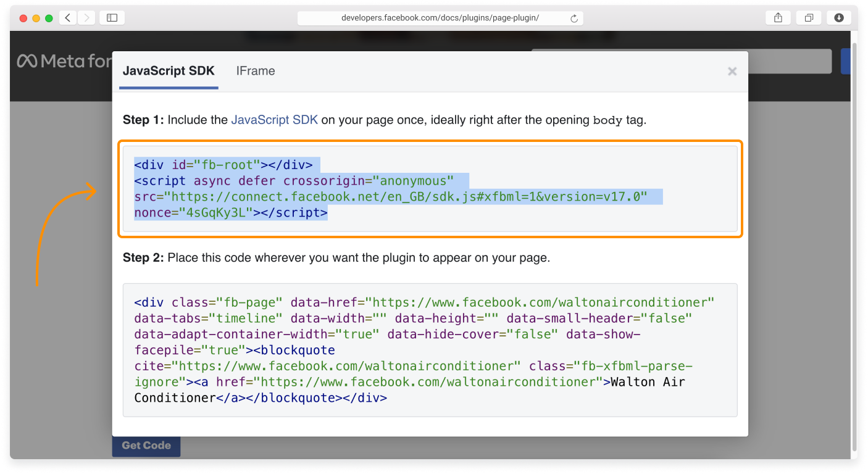Click the page's vertical scrollbar
Viewport: 868px width, 474px height.
pyautogui.click(x=854, y=247)
